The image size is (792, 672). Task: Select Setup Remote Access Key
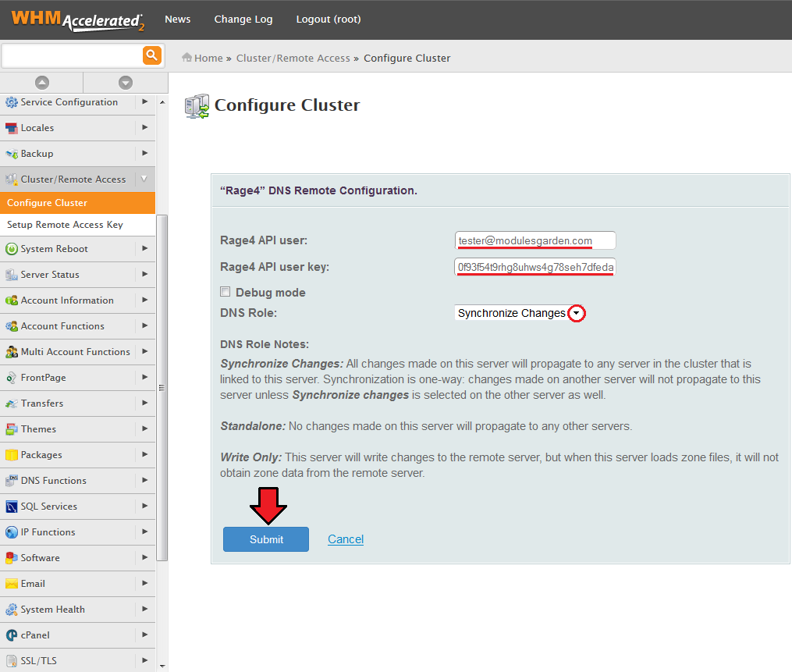tap(78, 225)
